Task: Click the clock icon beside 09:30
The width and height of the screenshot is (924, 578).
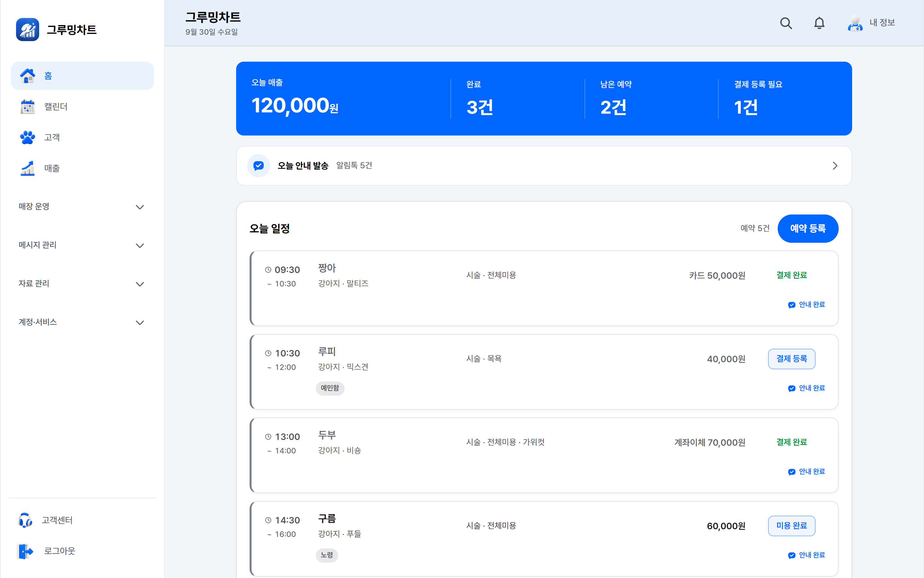Action: click(268, 270)
